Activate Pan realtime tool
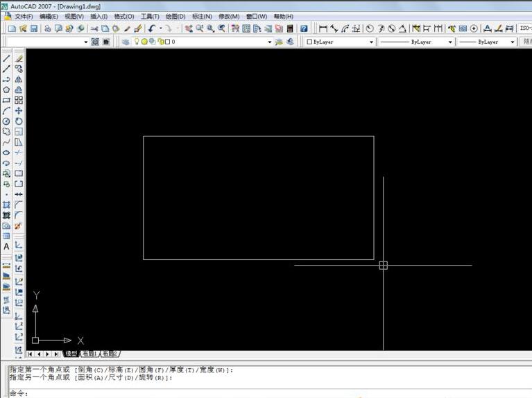The width and height of the screenshot is (532, 398). click(x=189, y=29)
